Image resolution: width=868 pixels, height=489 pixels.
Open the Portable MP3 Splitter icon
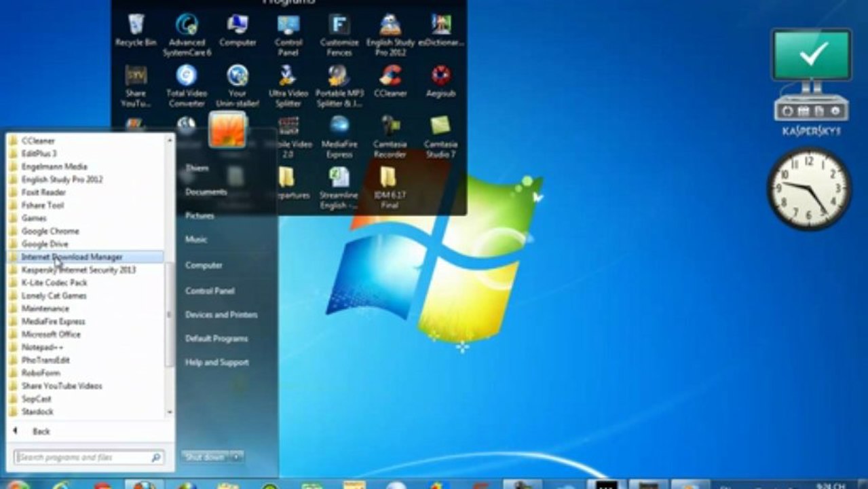pyautogui.click(x=339, y=86)
